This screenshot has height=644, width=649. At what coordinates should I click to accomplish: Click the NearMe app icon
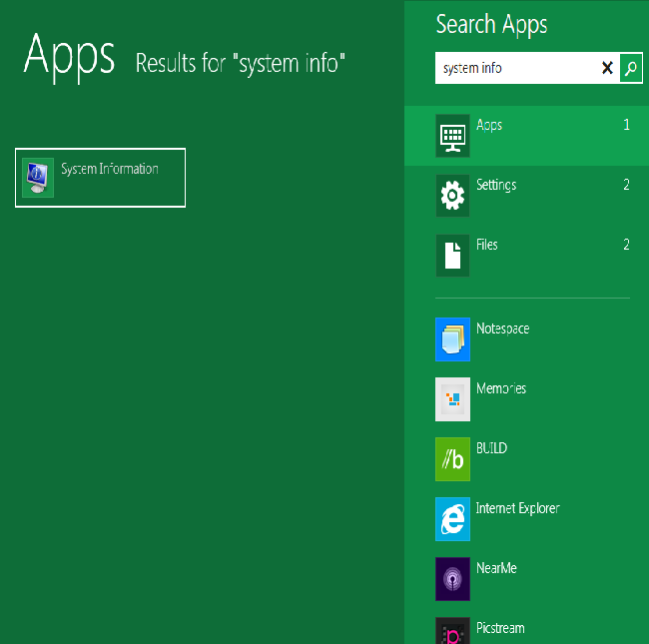coord(452,579)
